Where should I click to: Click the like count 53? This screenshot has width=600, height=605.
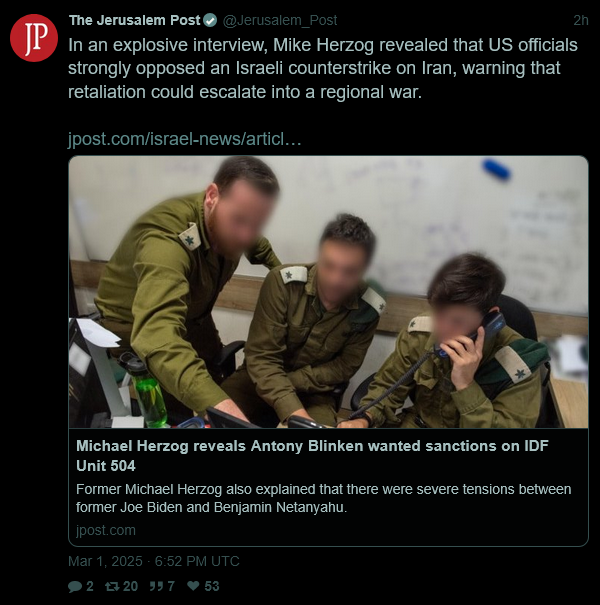pos(212,586)
